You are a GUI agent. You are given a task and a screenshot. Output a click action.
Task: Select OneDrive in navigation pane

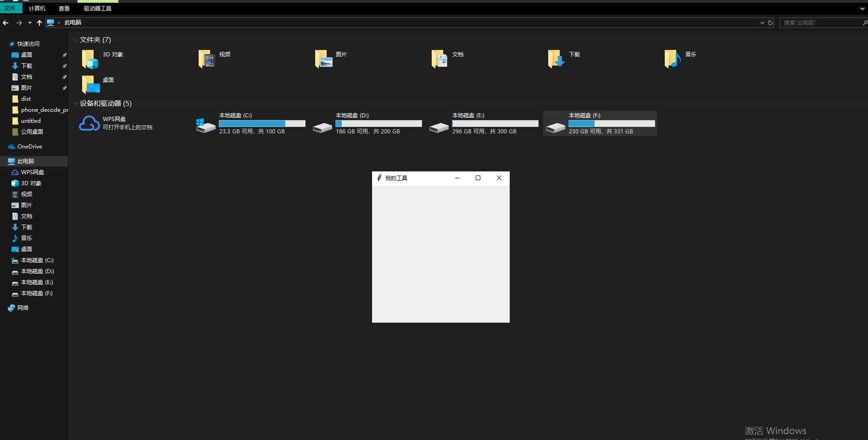point(30,147)
